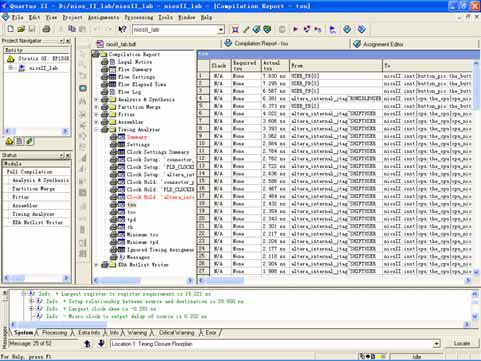Screen dimensions: 481x361
Task: Switch Project Navigator to Files icon tab
Action: 19,141
